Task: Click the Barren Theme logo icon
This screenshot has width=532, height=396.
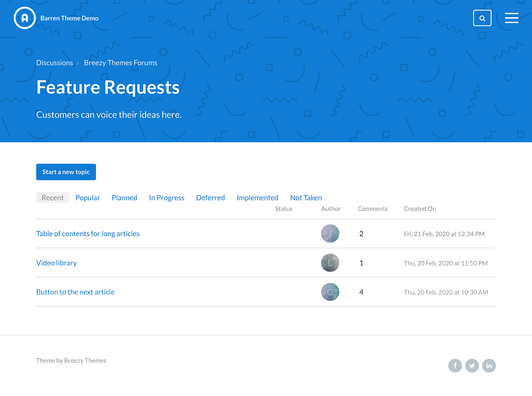Action: 25,18
